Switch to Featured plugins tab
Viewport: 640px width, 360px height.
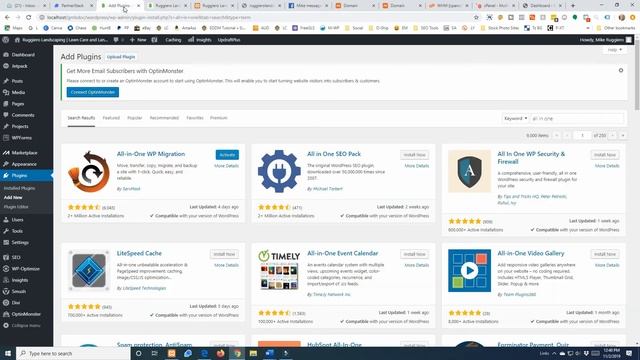click(x=111, y=118)
